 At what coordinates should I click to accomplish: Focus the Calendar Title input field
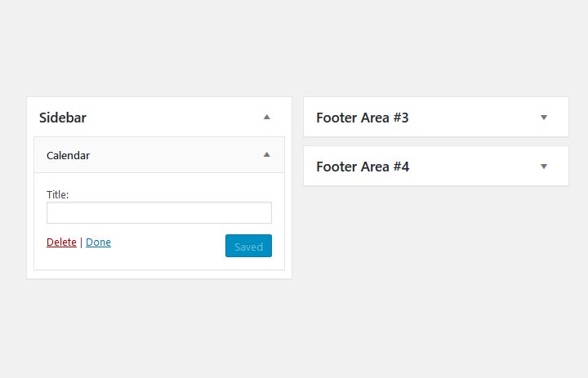[158, 213]
